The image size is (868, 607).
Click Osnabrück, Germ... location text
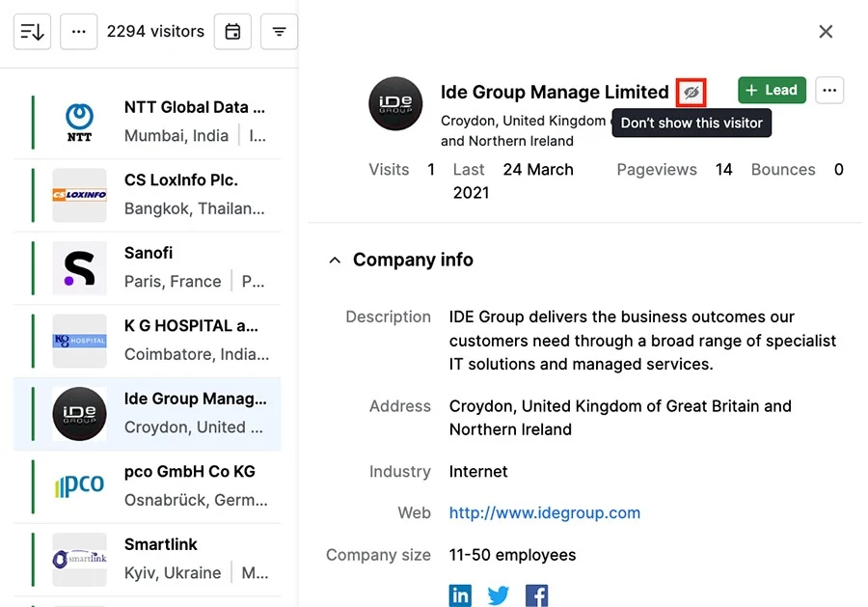pos(196,500)
